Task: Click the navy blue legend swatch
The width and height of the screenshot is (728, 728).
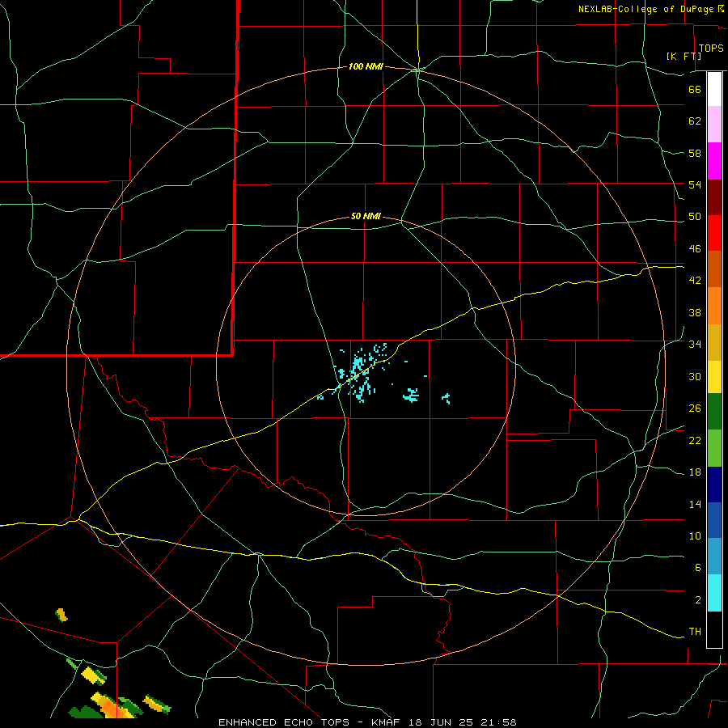Action: 714,485
